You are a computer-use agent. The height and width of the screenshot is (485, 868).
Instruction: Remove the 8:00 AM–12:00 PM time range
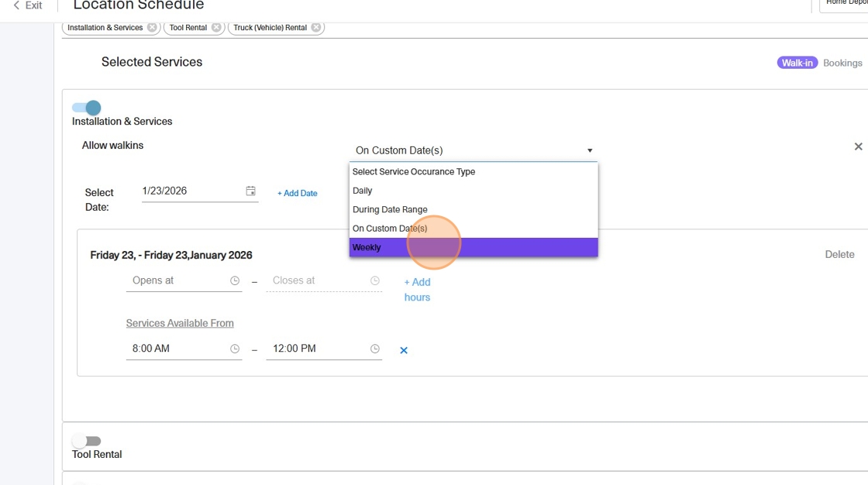[404, 350]
